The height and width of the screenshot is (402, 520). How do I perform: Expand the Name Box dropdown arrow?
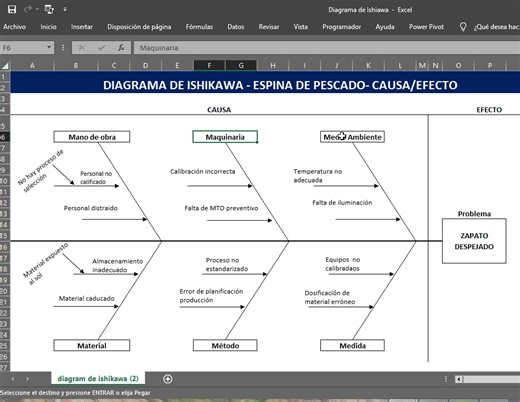tap(49, 47)
